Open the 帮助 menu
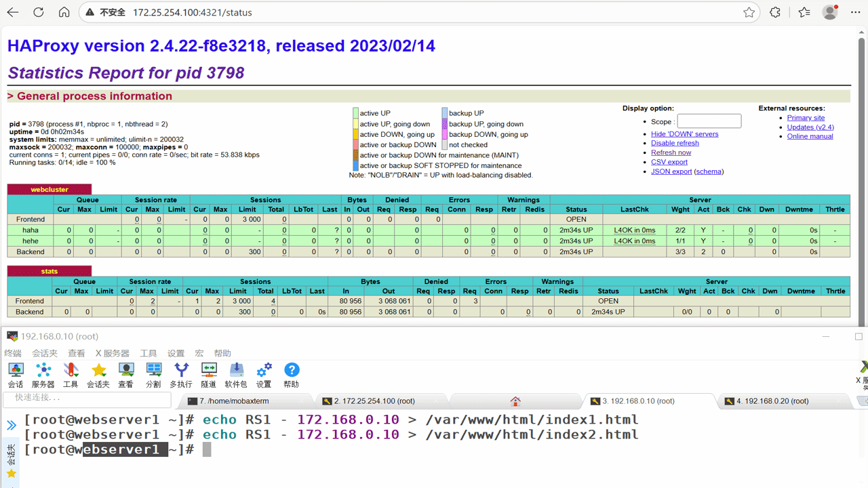The height and width of the screenshot is (488, 868). click(222, 353)
